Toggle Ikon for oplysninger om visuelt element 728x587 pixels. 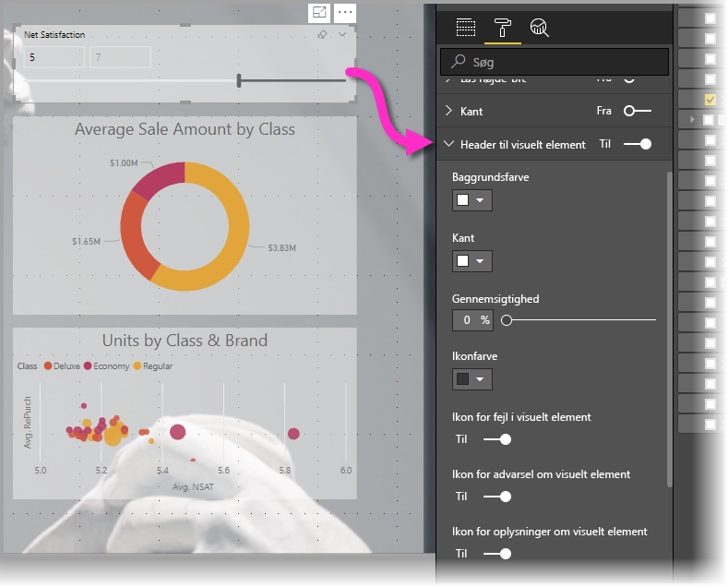(x=497, y=554)
